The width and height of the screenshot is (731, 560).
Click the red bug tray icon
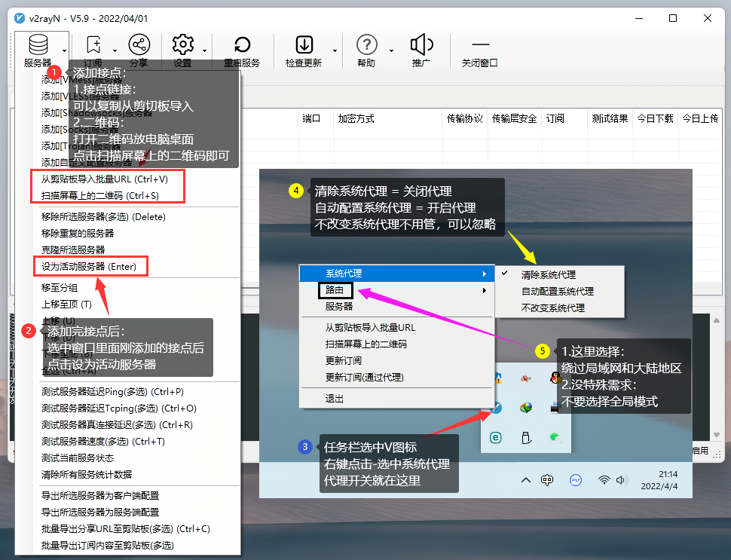(x=526, y=378)
